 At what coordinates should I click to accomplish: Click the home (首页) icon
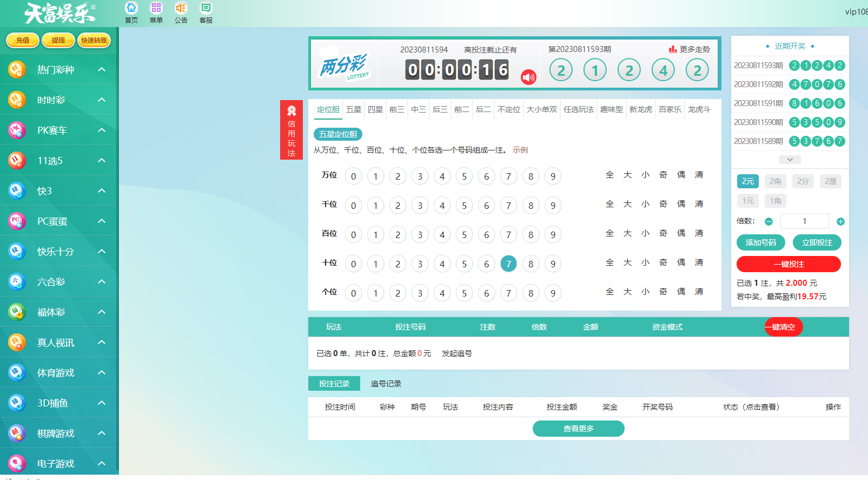tap(131, 8)
